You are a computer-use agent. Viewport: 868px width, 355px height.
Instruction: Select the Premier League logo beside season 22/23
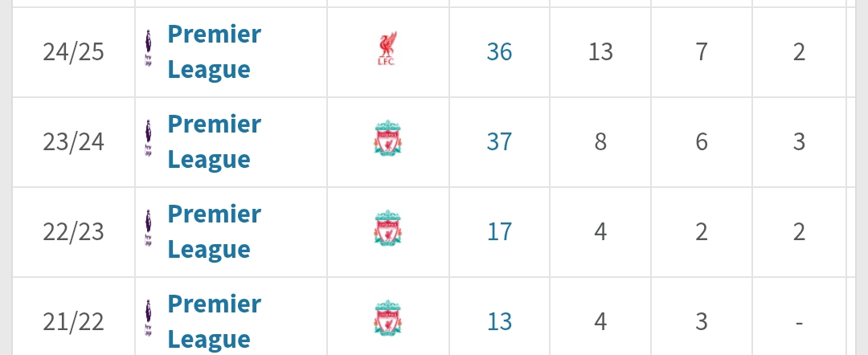click(148, 232)
